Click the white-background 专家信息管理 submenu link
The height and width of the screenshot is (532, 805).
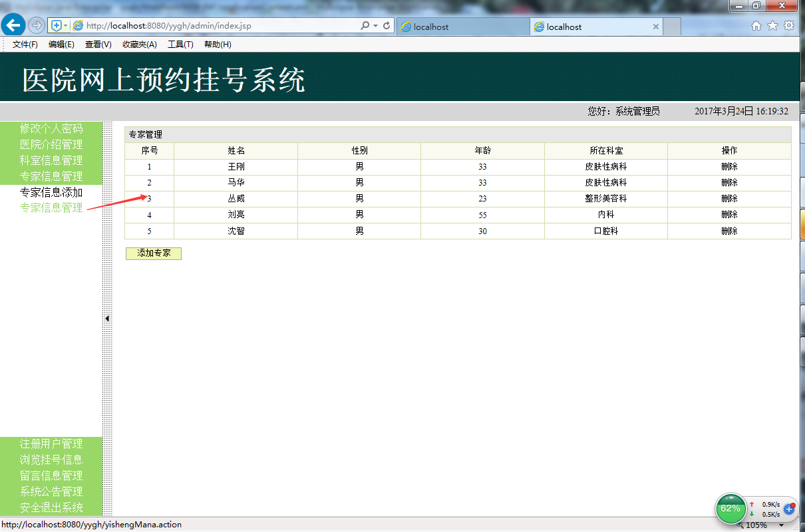[51, 207]
